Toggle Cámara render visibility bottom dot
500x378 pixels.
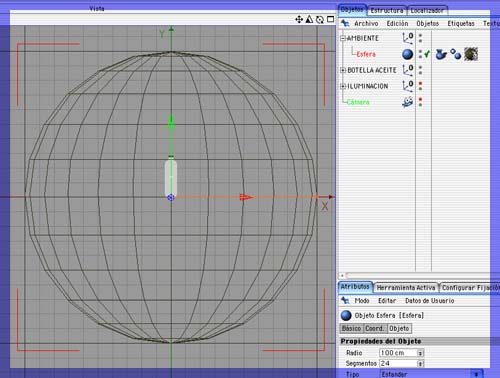coord(420,105)
